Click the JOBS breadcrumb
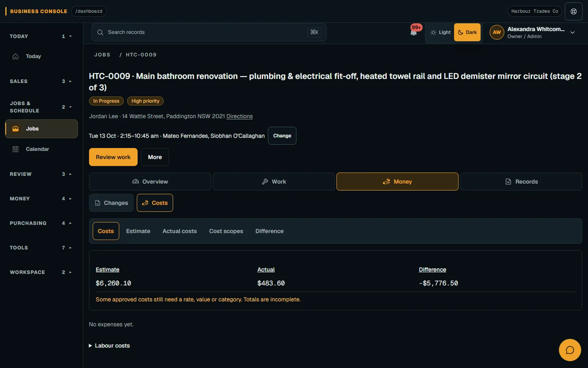 pyautogui.click(x=102, y=55)
